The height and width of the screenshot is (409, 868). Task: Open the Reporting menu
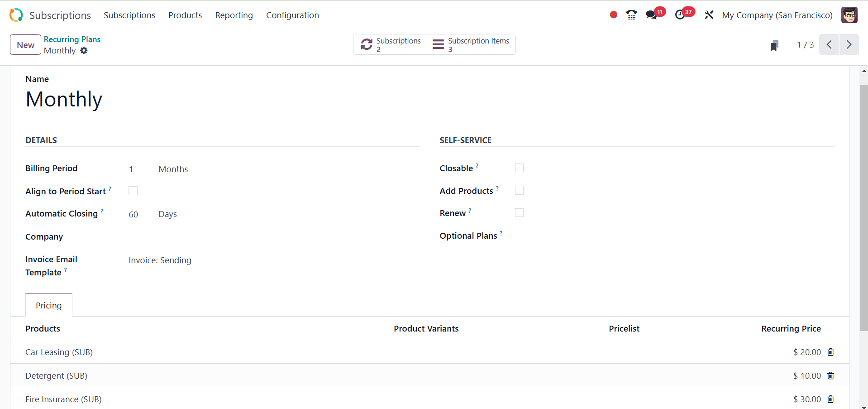click(234, 15)
